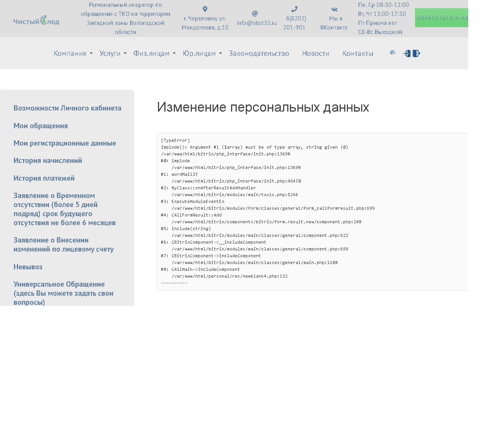Open the Контакты page
504x439 pixels.
357,54
